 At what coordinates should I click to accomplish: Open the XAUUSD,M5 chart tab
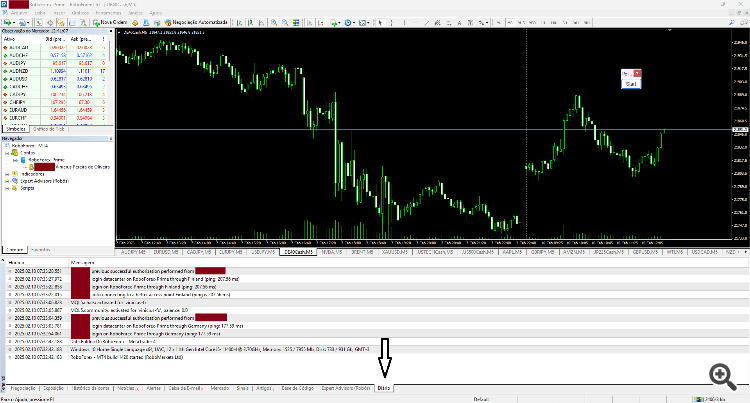395,252
